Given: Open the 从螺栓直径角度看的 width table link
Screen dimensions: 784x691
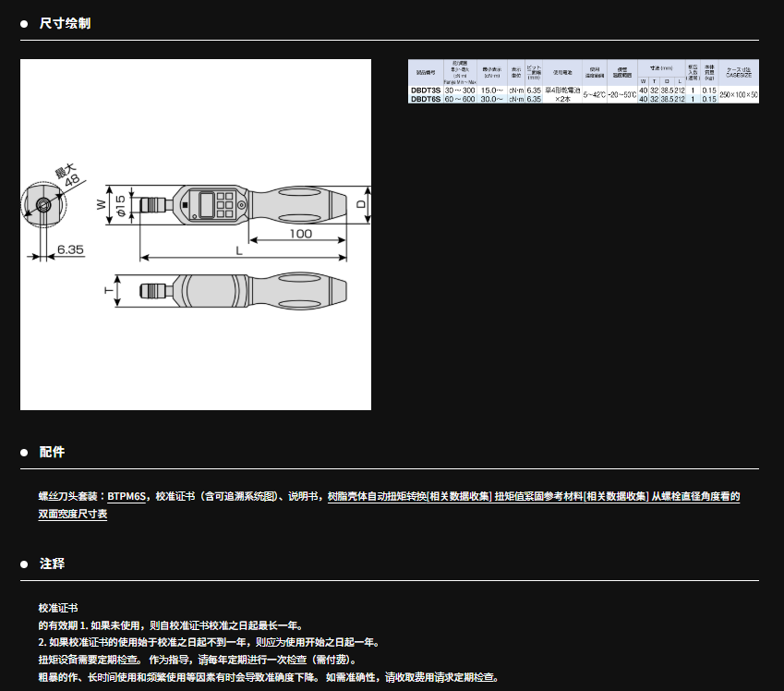Looking at the screenshot, I should pyautogui.click(x=694, y=497).
